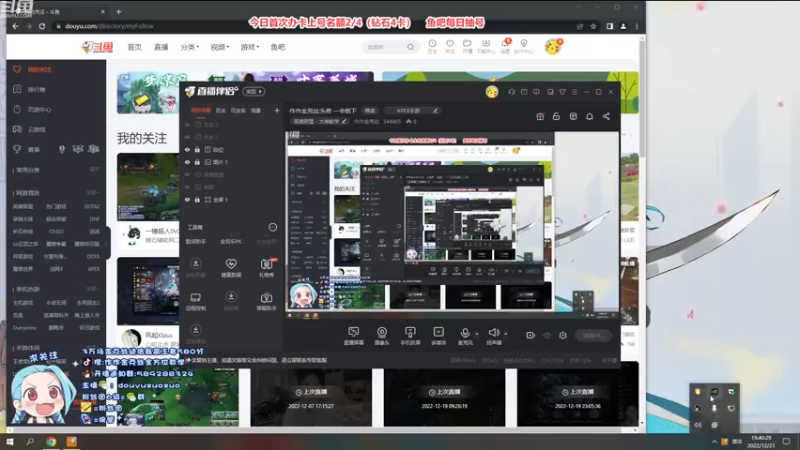Open the customer service headset icon
The image size is (800, 450).
tap(511, 92)
